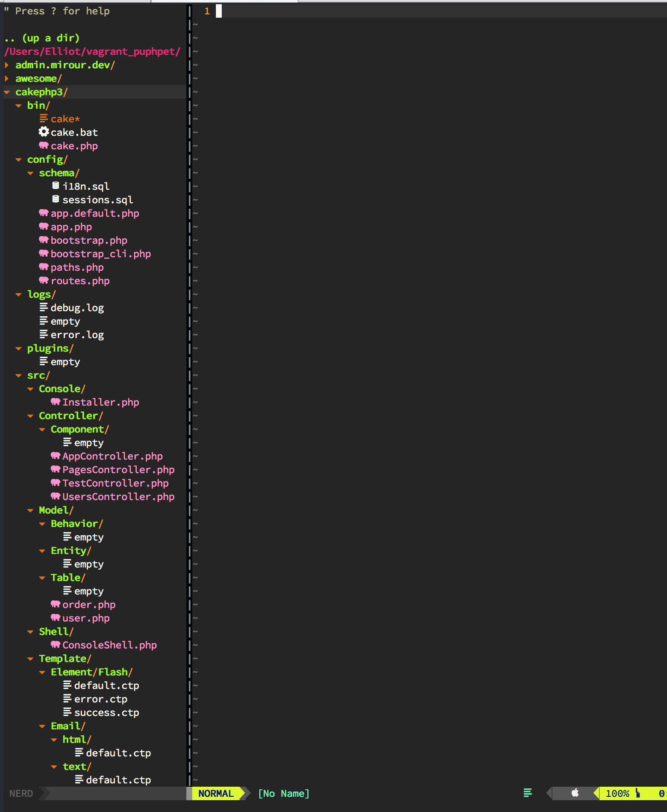Click the elephant icon beside TestController.php

tap(56, 483)
